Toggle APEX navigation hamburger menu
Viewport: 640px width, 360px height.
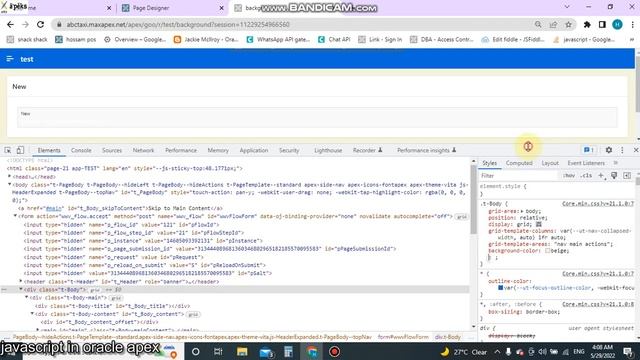pos(10,59)
